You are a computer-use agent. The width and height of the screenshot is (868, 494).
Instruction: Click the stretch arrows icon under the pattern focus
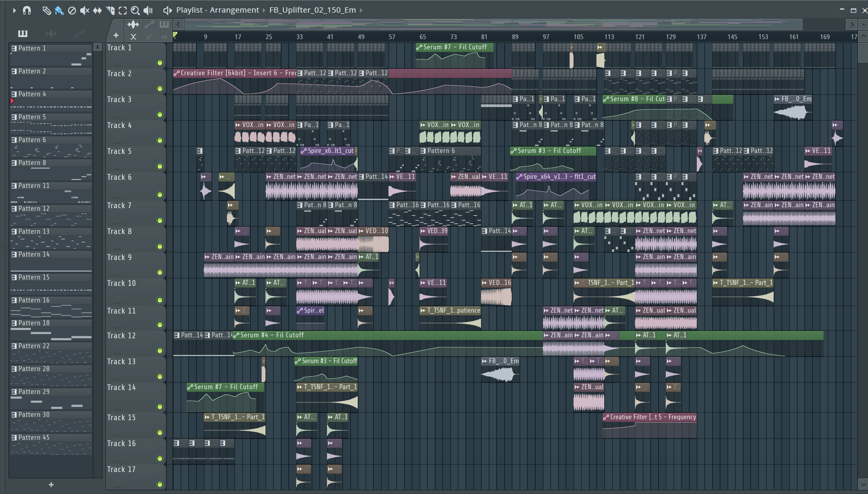164,37
